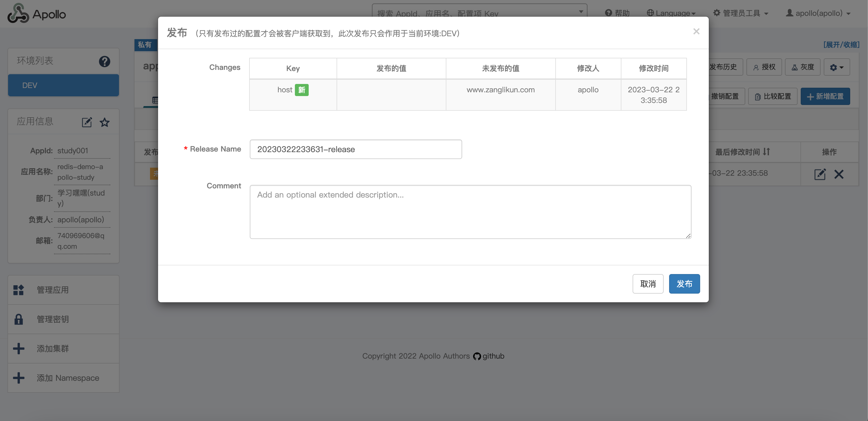This screenshot has height=421, width=868.
Task: Open the Language dropdown
Action: [671, 13]
